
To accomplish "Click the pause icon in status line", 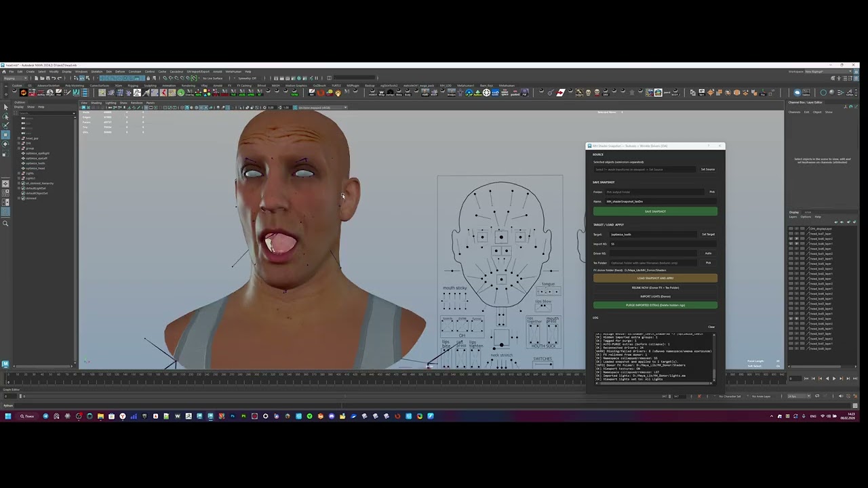I will click(x=317, y=78).
